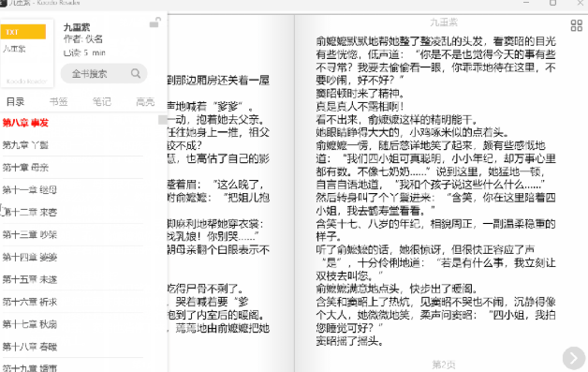Switch to the 笔记 tab
This screenshot has height=372, width=588.
point(102,102)
